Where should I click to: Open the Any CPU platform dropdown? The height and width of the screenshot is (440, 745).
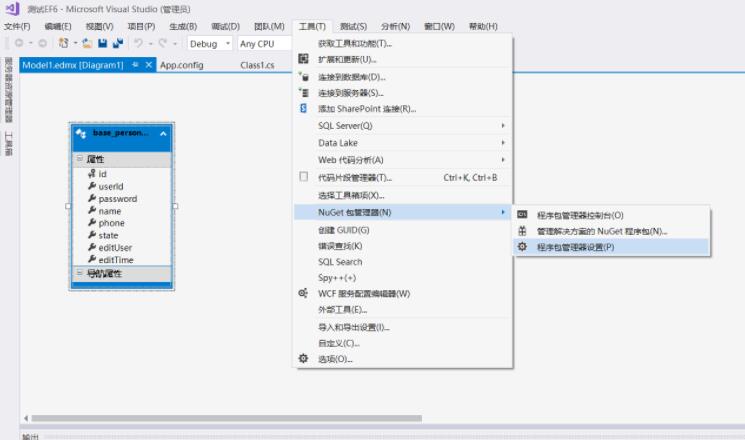(262, 43)
